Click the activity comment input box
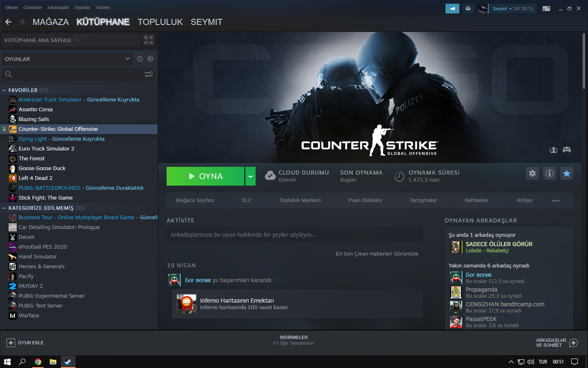 295,235
